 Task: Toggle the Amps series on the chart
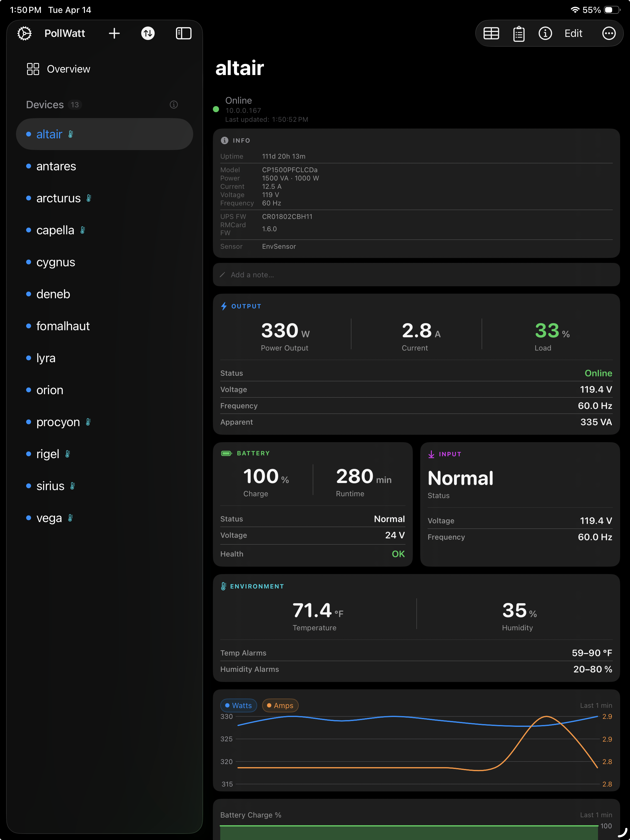tap(280, 705)
